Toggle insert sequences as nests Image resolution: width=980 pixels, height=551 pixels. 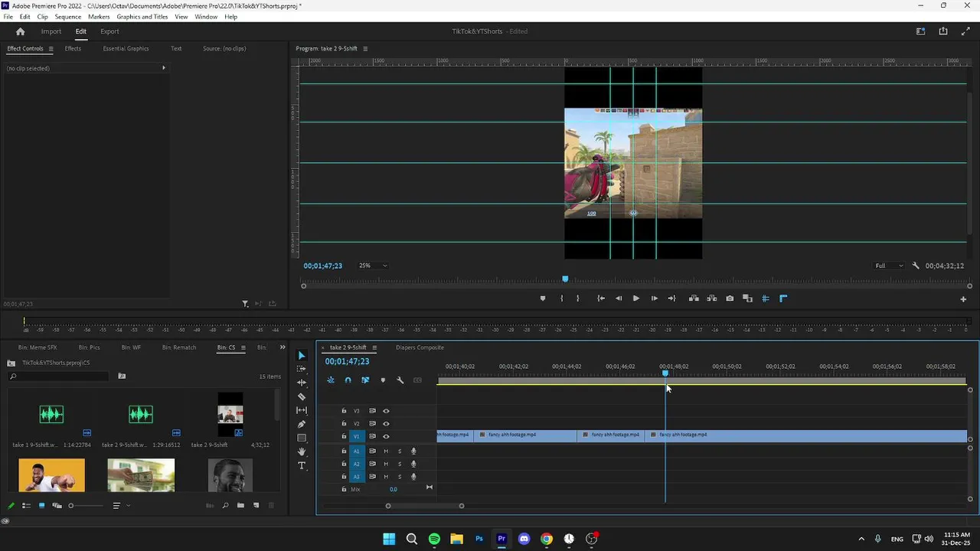pos(331,380)
